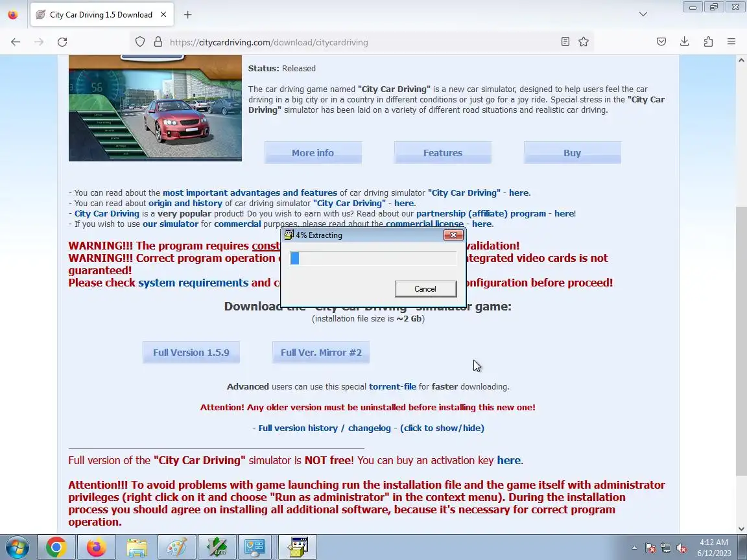Download Full Version 1.5.9
The width and height of the screenshot is (747, 560).
[x=191, y=353]
